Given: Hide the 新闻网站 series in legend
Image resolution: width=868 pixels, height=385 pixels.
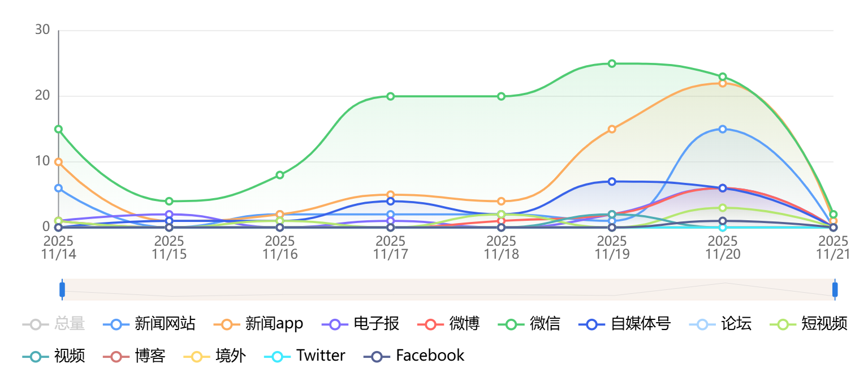Looking at the screenshot, I should (150, 324).
